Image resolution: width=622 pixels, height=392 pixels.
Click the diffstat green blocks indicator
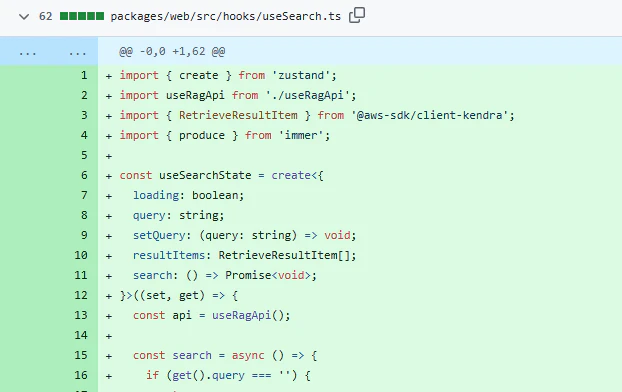coord(82,16)
